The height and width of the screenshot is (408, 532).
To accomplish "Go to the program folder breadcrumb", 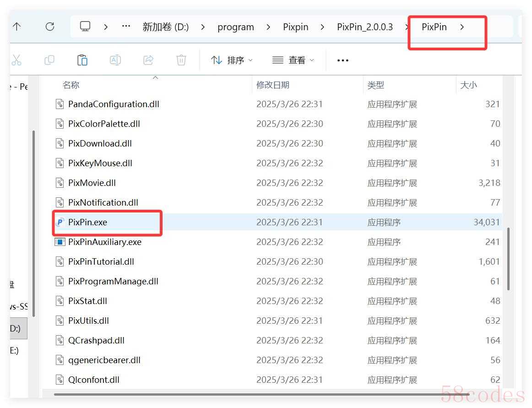I will tap(235, 27).
